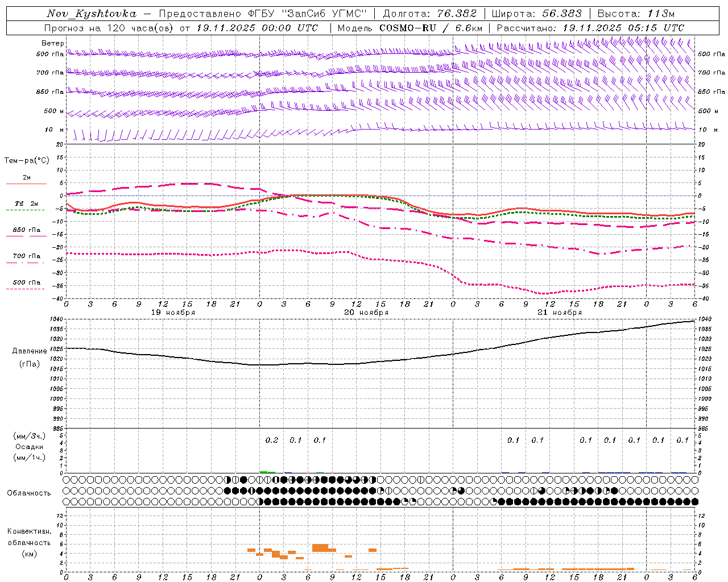Image resolution: width=728 pixels, height=582 pixels.
Task: Click the 2м temperature legend label
Action: tap(27, 177)
